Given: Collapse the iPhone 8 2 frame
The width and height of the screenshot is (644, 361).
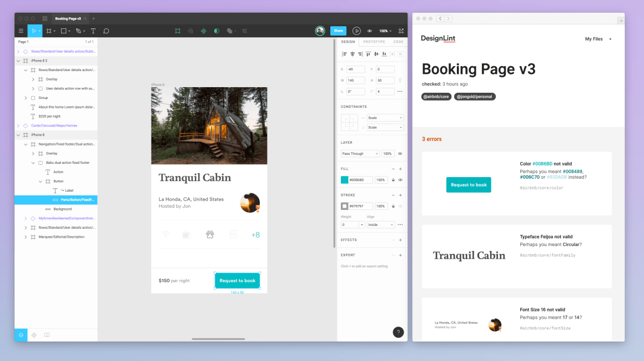Looking at the screenshot, I should [18, 61].
